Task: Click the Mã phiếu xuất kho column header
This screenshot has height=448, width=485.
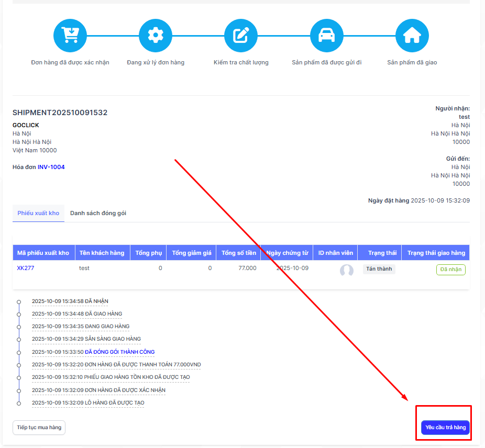Action: (x=43, y=253)
